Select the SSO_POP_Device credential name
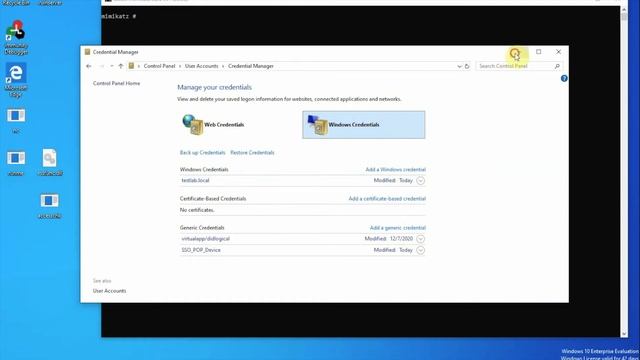Screen dimensions: 640x360 pos(201,250)
